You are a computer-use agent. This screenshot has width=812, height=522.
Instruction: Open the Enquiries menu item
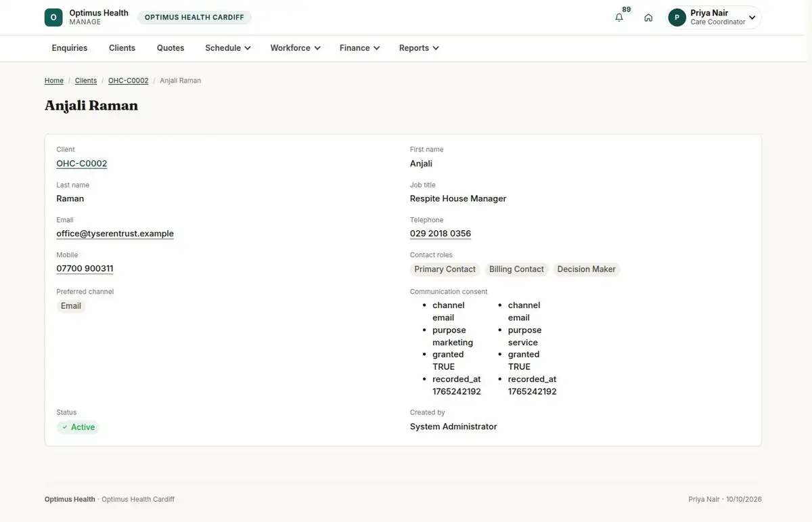tap(70, 48)
